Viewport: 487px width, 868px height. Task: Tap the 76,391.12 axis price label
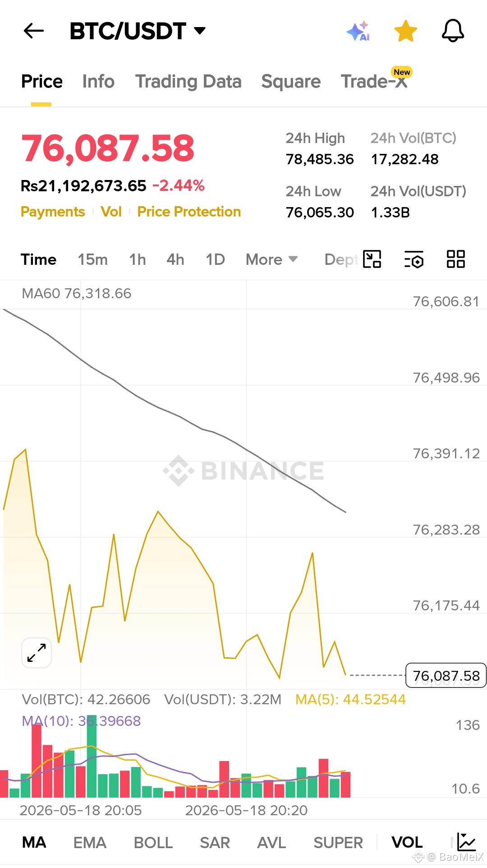click(446, 453)
